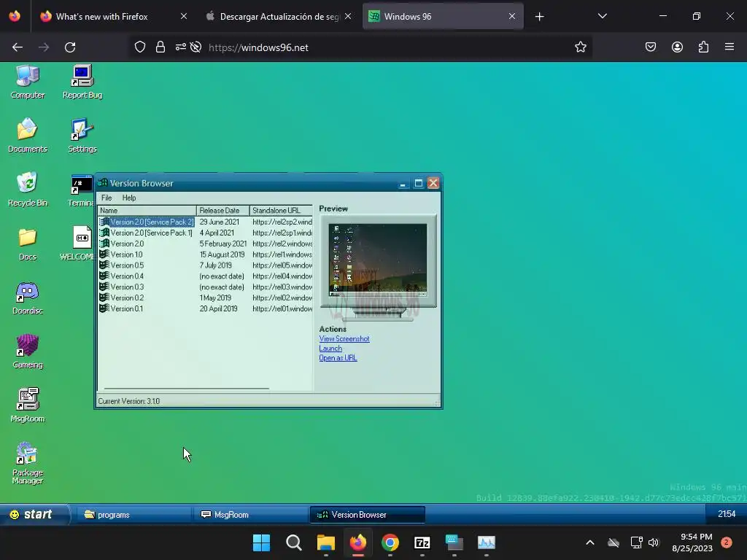Open the Doordisc desktop shortcut
The width and height of the screenshot is (747, 560).
coord(28,298)
